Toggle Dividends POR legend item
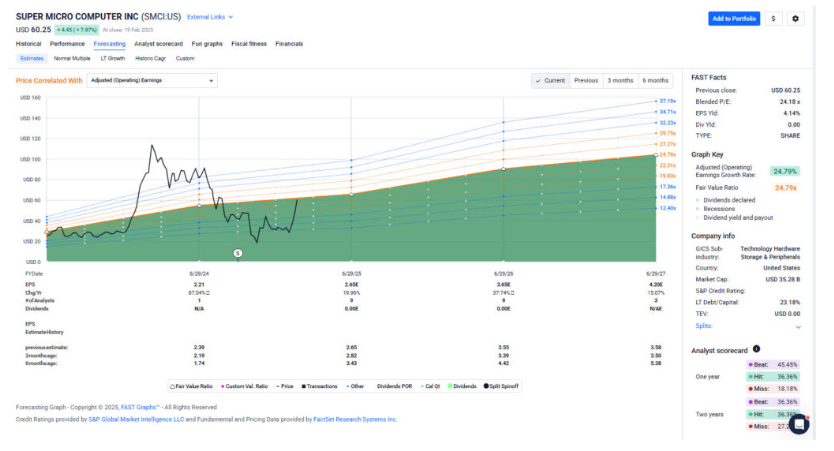The height and width of the screenshot is (451, 834). coord(394,386)
